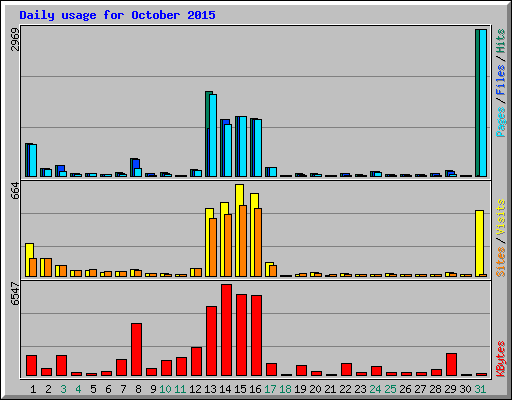Select the cyan Pages bar for day 15
Screen dimensions: 512x400
(243, 146)
